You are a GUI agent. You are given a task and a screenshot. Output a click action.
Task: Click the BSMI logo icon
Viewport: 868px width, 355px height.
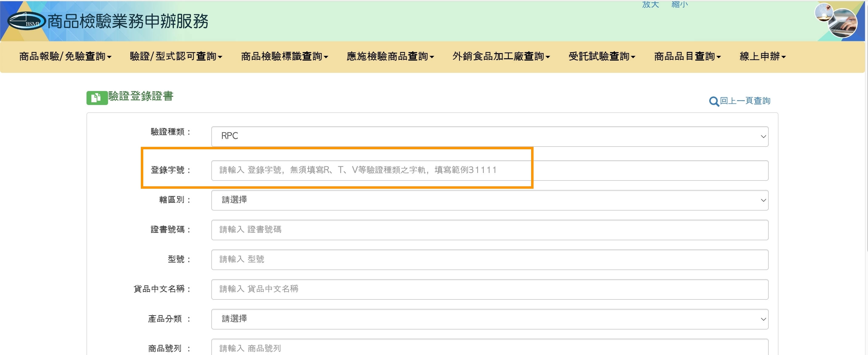point(26,21)
